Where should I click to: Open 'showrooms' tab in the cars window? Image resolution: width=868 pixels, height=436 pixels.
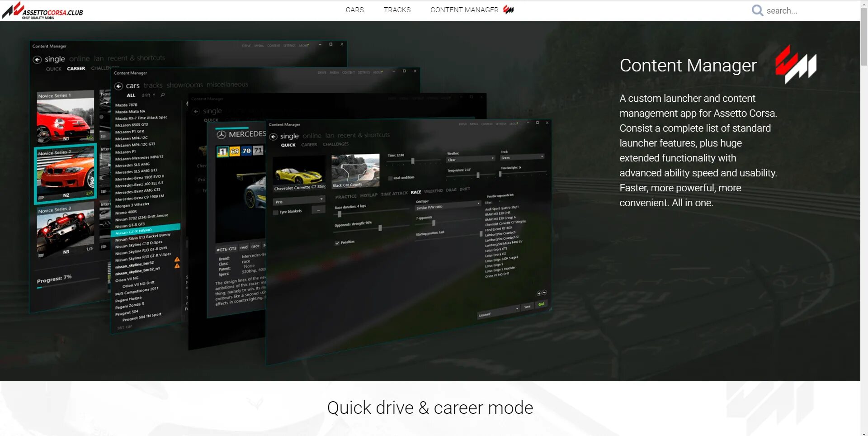[185, 85]
